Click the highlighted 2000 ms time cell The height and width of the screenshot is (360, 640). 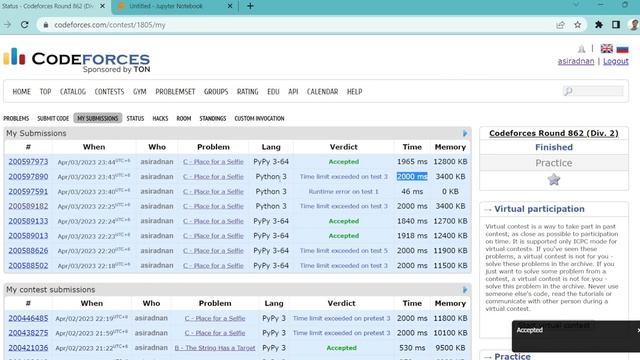point(412,177)
